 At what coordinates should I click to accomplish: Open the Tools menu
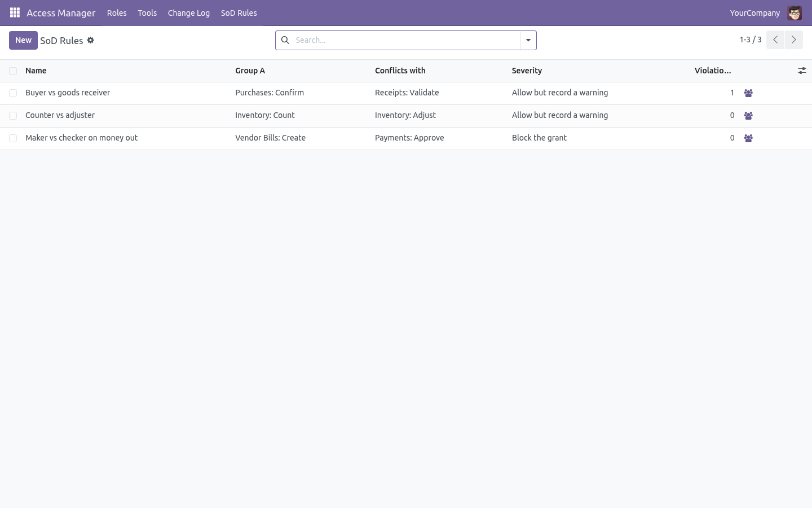[x=147, y=13]
